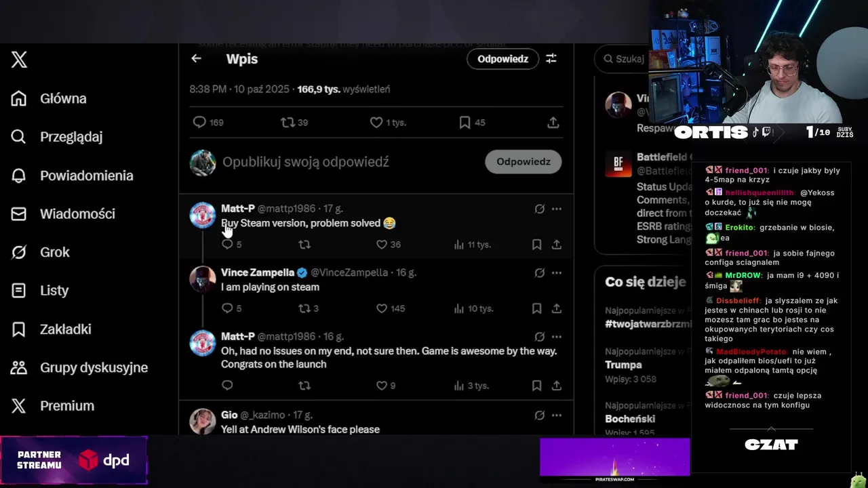The image size is (868, 488).
Task: Click the @mattp1986 handle in the Steam version reply
Action: pos(286,209)
